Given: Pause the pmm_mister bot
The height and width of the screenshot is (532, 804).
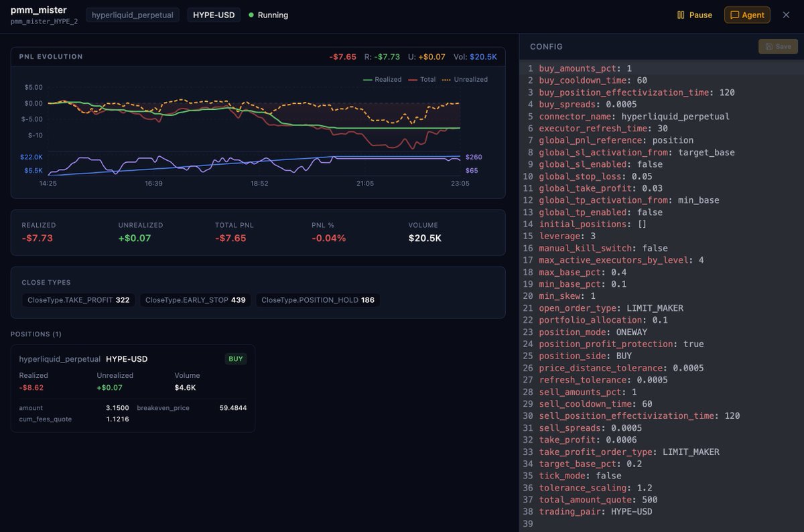Looking at the screenshot, I should point(694,15).
